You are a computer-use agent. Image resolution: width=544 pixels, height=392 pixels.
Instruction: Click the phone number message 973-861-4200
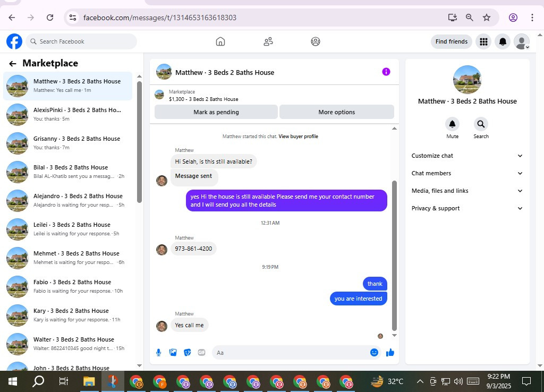pyautogui.click(x=193, y=249)
